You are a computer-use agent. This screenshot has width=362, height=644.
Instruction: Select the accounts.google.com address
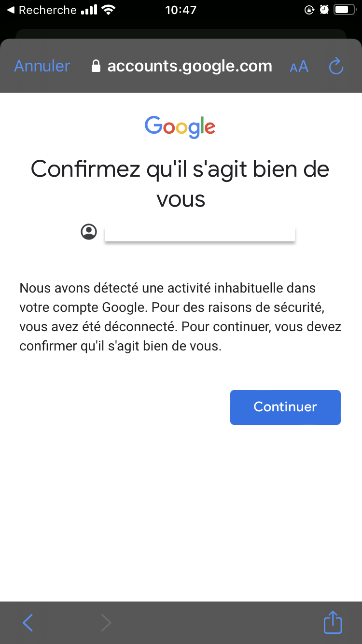coord(190,66)
